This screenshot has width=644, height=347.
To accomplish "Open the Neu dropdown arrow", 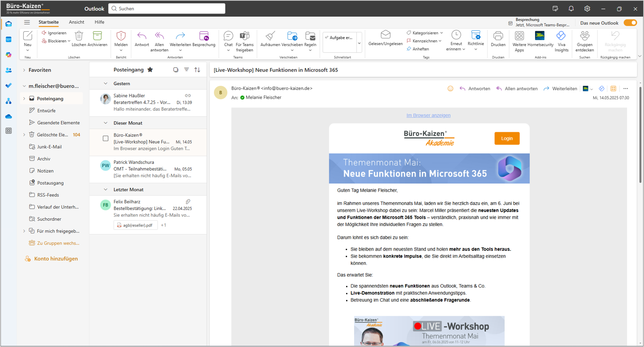I will (x=28, y=50).
